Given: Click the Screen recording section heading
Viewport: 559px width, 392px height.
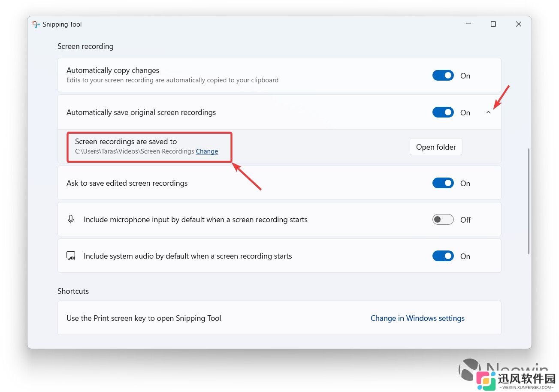Looking at the screenshot, I should coord(85,46).
